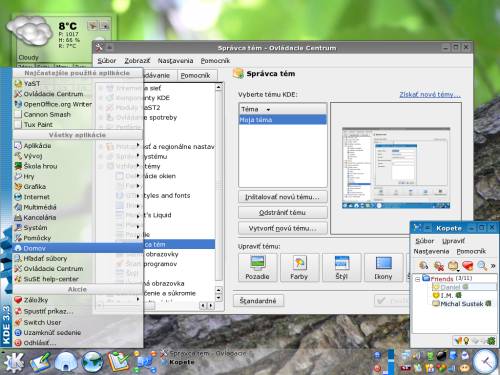Choose Odhlásiť in K-menu
This screenshot has height=375, width=500.
(78, 343)
